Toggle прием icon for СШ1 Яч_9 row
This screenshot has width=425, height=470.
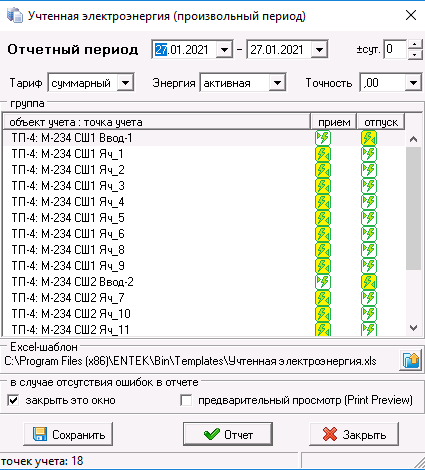[323, 266]
